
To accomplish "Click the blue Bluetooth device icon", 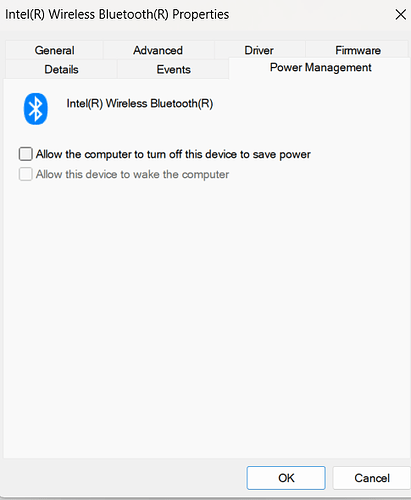I will [36, 109].
